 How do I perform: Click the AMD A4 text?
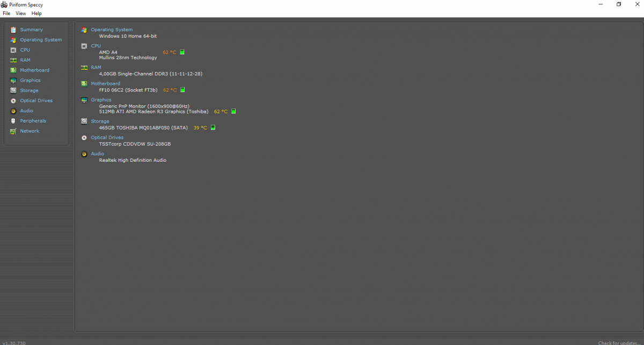click(108, 52)
